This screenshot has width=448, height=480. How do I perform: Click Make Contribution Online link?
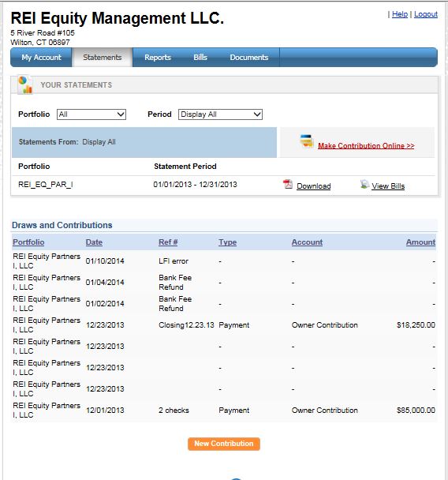[366, 146]
